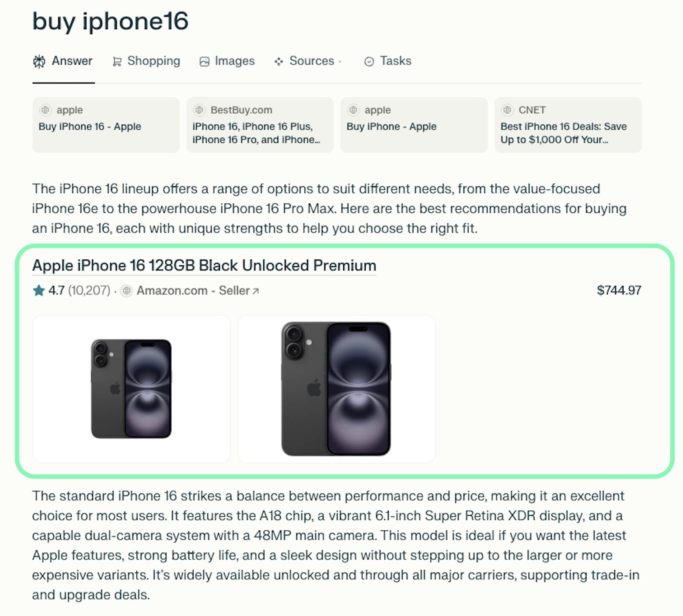Click the Images picture icon
This screenshot has height=616, width=683.
tap(204, 62)
